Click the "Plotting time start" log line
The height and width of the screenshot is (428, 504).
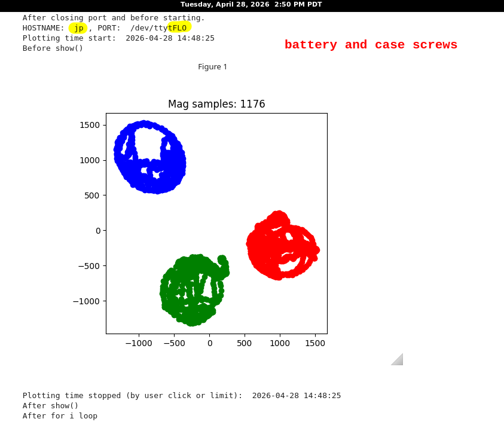click(x=118, y=38)
